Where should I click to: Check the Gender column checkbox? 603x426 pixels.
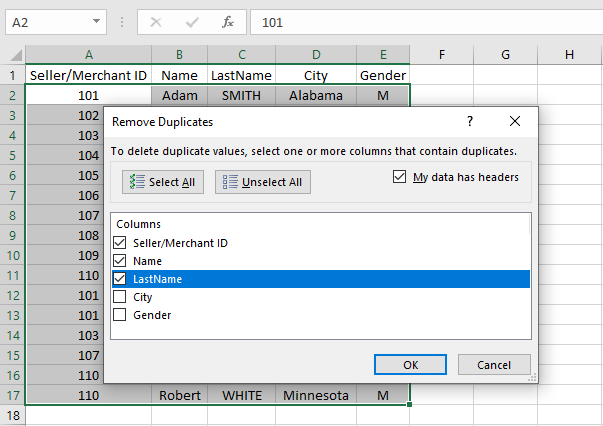pos(120,315)
